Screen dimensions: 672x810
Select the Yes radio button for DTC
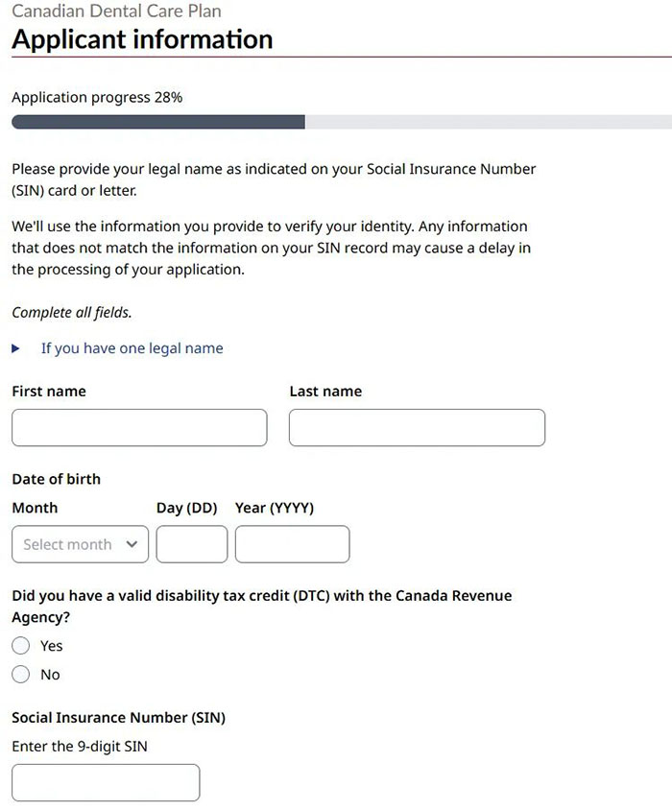coord(21,646)
